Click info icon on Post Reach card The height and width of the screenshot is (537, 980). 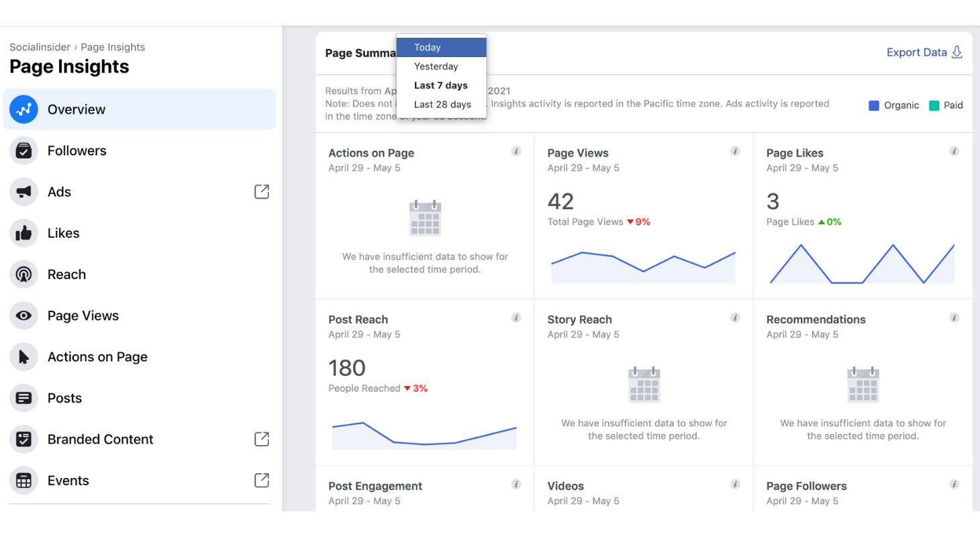516,318
